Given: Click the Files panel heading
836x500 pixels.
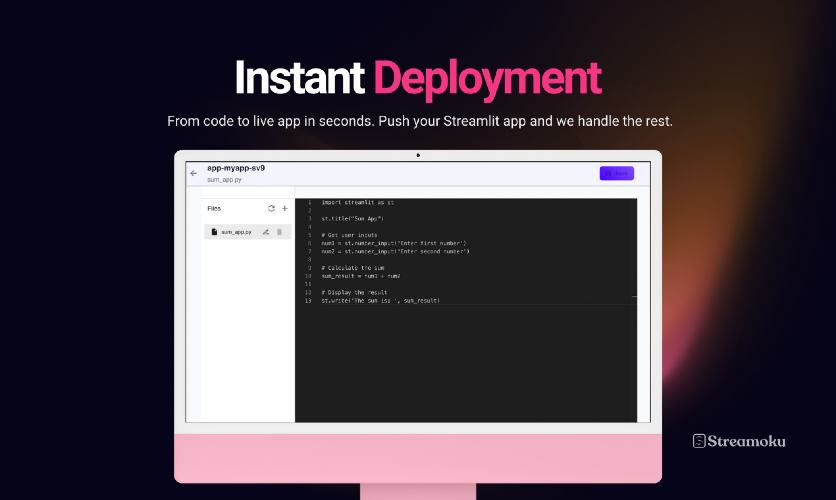Looking at the screenshot, I should pos(214,208).
